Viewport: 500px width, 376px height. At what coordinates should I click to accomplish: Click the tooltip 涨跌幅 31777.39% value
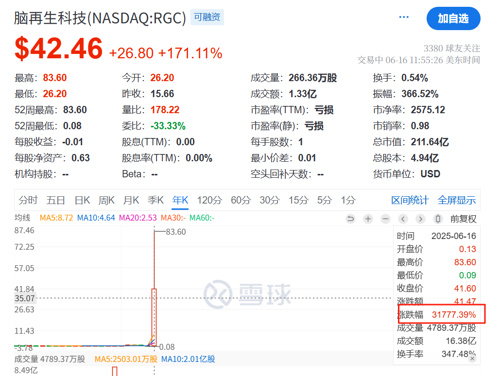click(454, 314)
